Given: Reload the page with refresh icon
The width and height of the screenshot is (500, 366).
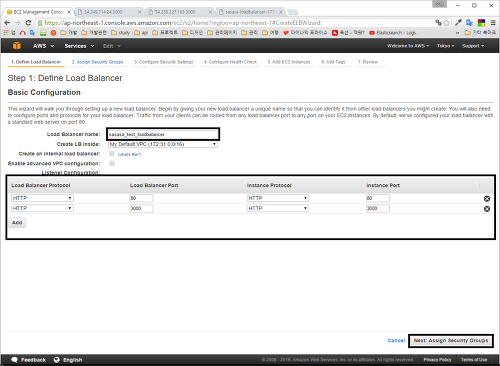Looking at the screenshot, I should click(28, 23).
